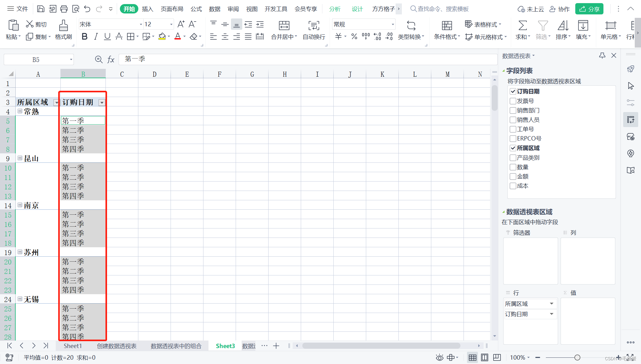Click the Print icon
Image resolution: width=641 pixels, height=364 pixels.
tap(64, 9)
